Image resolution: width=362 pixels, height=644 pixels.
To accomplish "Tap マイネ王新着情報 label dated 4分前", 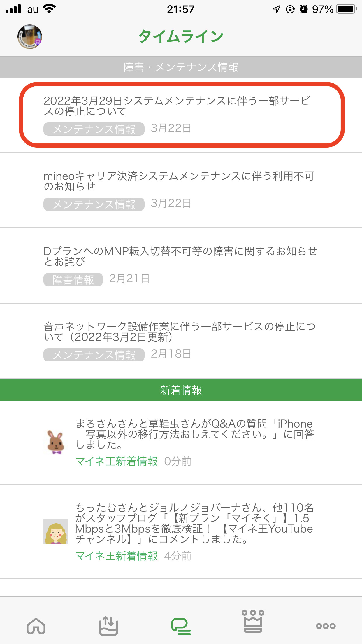I will pos(117,556).
